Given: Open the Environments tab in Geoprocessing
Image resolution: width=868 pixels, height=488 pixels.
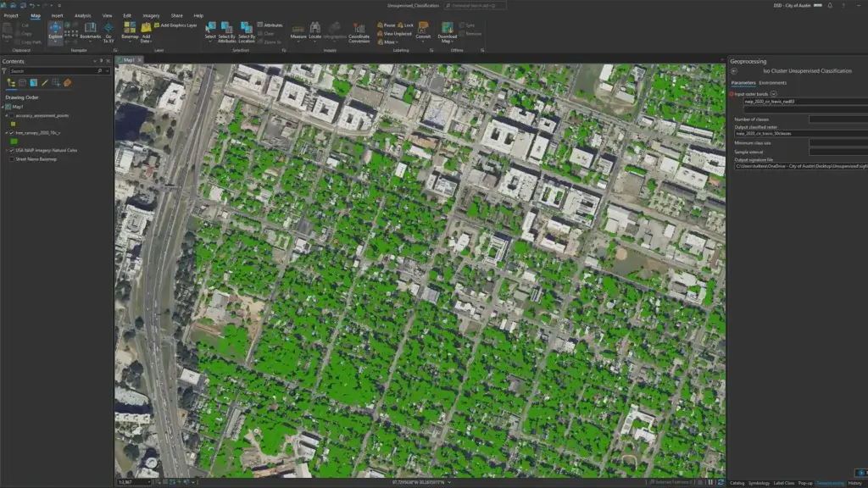Looking at the screenshot, I should [773, 83].
